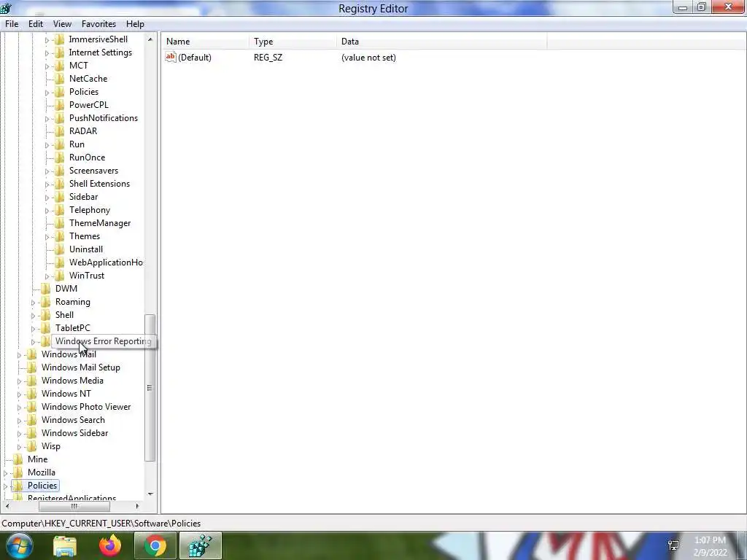Click the Windows Photo Viewer folder icon

32,407
